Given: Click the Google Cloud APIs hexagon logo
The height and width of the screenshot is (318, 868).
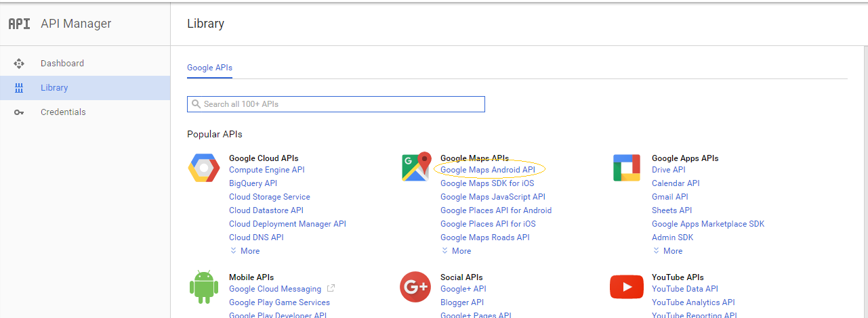Looking at the screenshot, I should (204, 168).
